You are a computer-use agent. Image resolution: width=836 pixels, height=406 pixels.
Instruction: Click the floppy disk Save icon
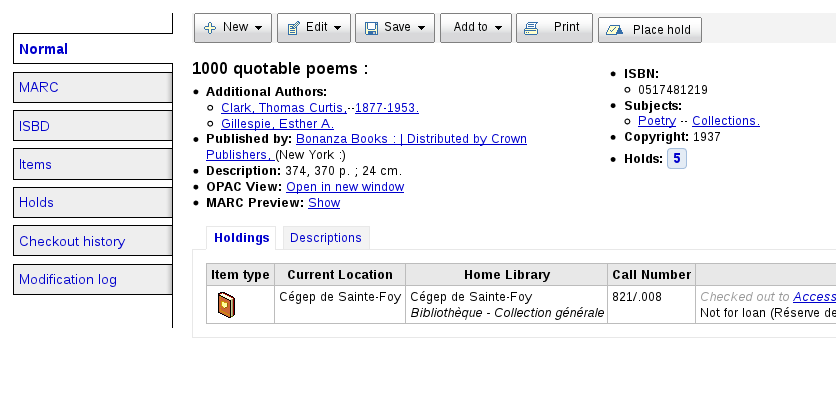tap(371, 28)
